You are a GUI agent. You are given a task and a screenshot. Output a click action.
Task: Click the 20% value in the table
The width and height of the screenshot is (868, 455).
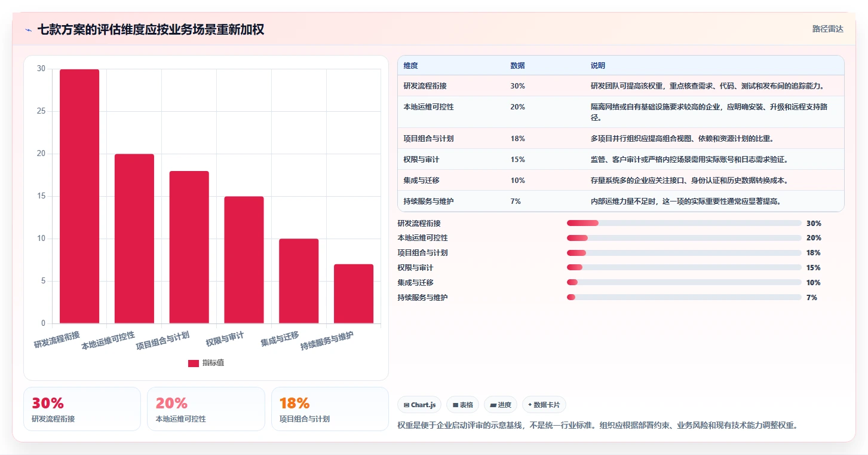point(517,107)
